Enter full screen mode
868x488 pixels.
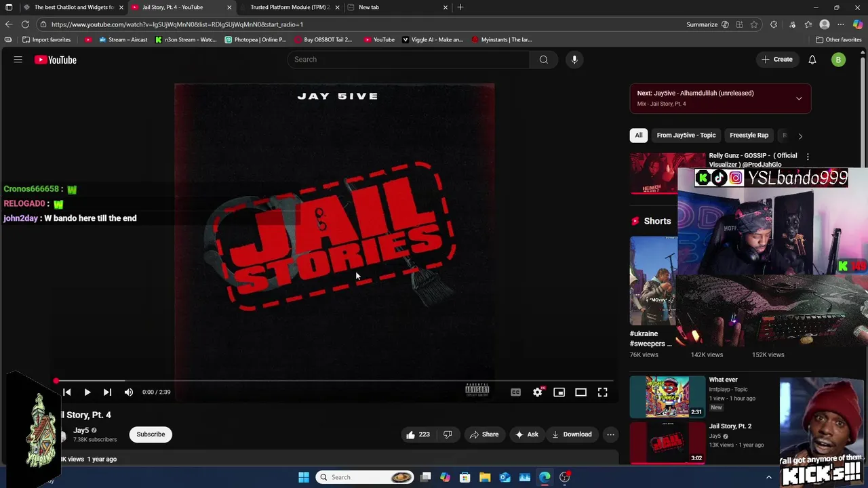click(603, 392)
